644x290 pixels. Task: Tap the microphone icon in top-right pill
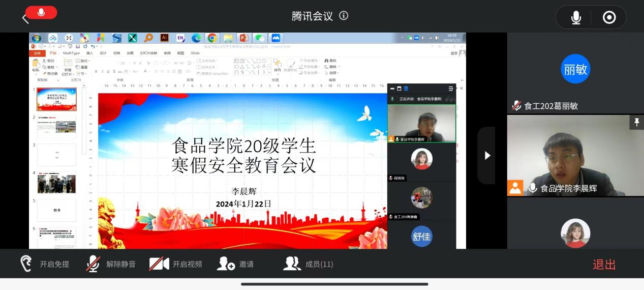point(576,18)
